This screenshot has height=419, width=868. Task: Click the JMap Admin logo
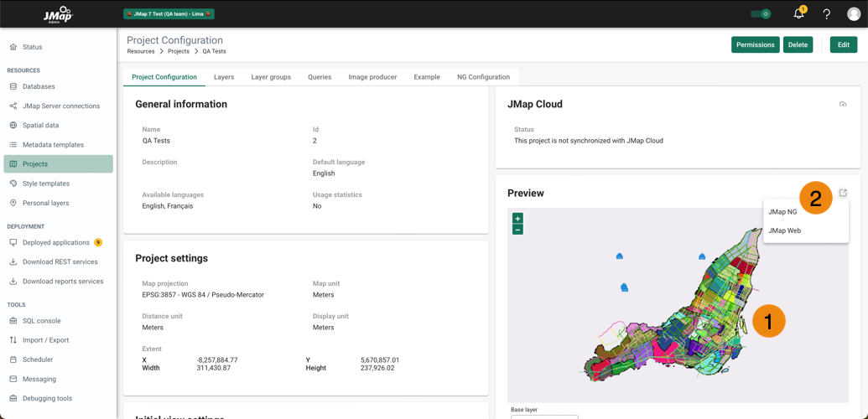point(58,14)
